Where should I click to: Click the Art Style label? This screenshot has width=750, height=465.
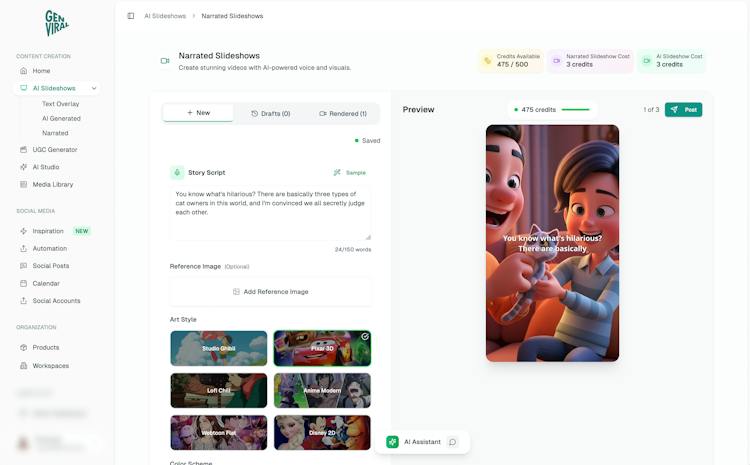183,319
